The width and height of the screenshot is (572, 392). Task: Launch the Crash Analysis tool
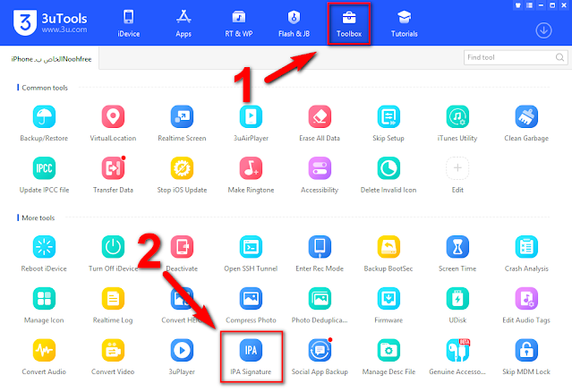526,247
